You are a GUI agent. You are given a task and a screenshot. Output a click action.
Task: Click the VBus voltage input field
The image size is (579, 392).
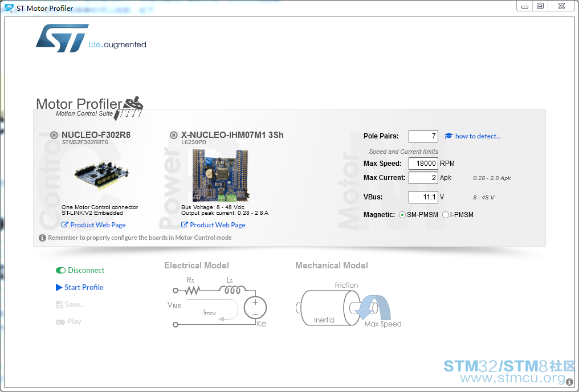tap(423, 197)
